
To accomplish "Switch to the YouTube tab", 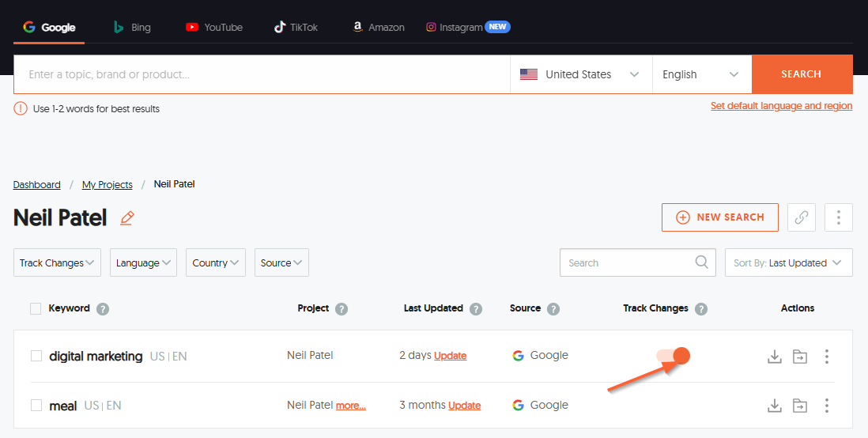I will [x=214, y=27].
